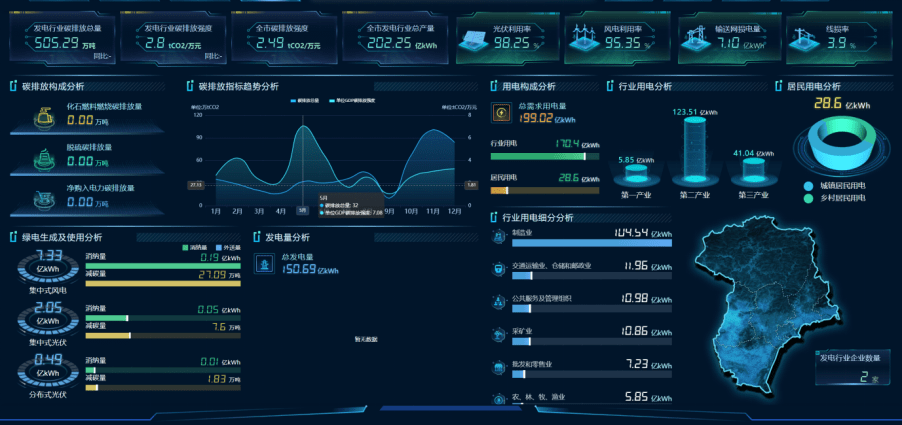The width and height of the screenshot is (902, 425).
Task: Toggle the 消纳量 legend item
Action: pos(194,247)
